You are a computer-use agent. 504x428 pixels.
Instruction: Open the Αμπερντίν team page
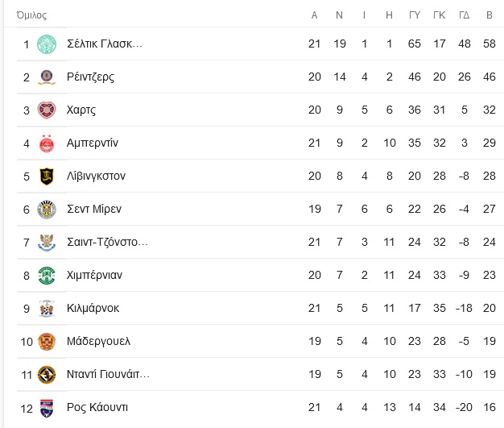93,143
